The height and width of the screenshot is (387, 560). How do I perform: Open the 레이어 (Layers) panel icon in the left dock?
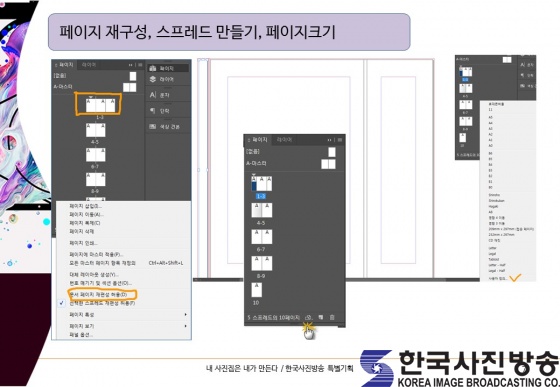click(x=161, y=79)
